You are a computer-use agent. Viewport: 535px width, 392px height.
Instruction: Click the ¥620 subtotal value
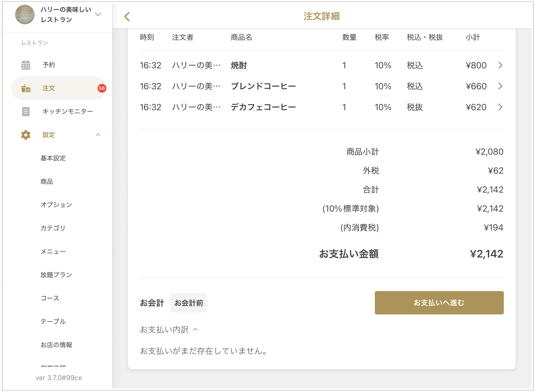(x=476, y=107)
